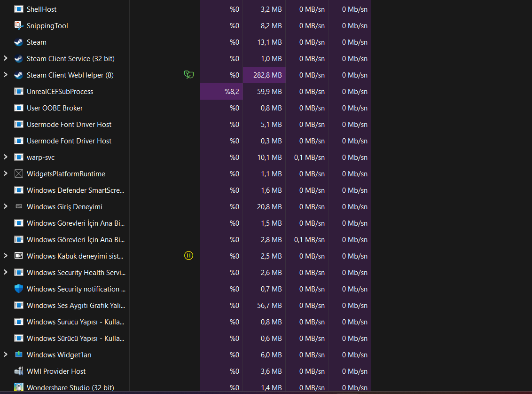532x394 pixels.
Task: Expand the WidgetsPlatformRuntime group
Action: (6, 173)
